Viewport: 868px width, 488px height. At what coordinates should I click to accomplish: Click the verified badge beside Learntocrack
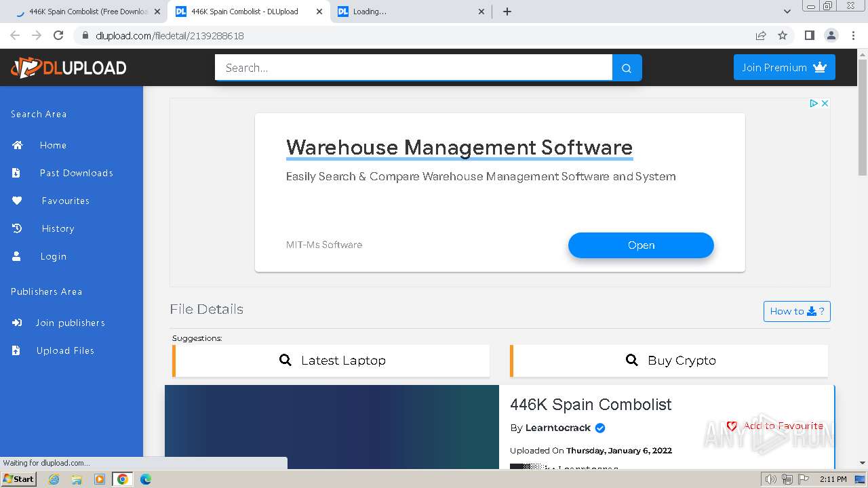click(600, 428)
